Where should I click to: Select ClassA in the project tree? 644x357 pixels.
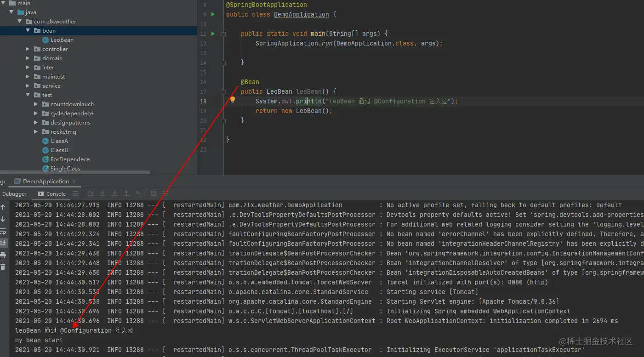pos(59,141)
